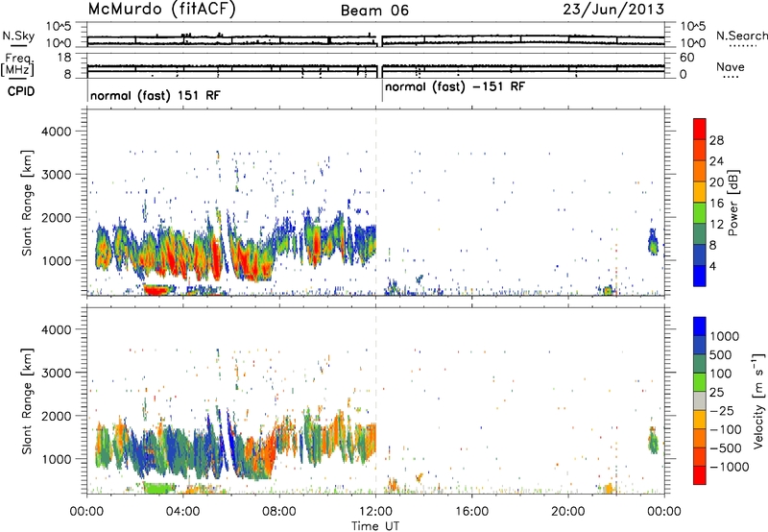Click '4000' on power panel range axis

coord(57,132)
